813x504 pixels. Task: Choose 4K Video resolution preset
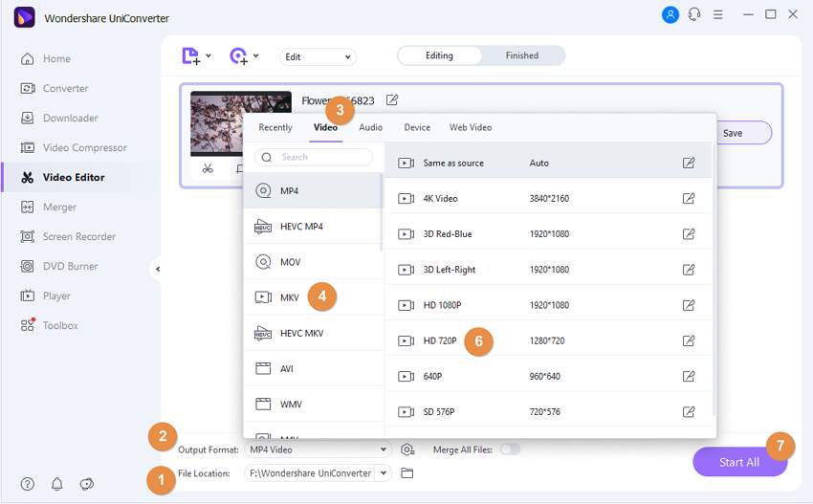pos(548,199)
